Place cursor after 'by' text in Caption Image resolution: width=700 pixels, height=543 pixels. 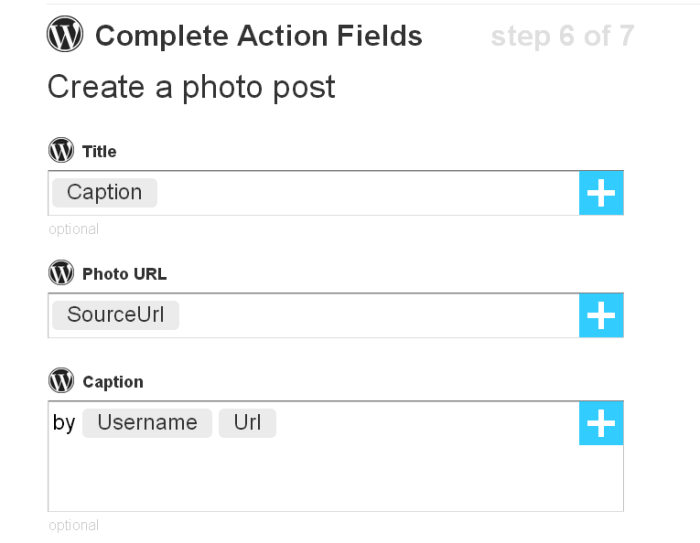coord(77,423)
